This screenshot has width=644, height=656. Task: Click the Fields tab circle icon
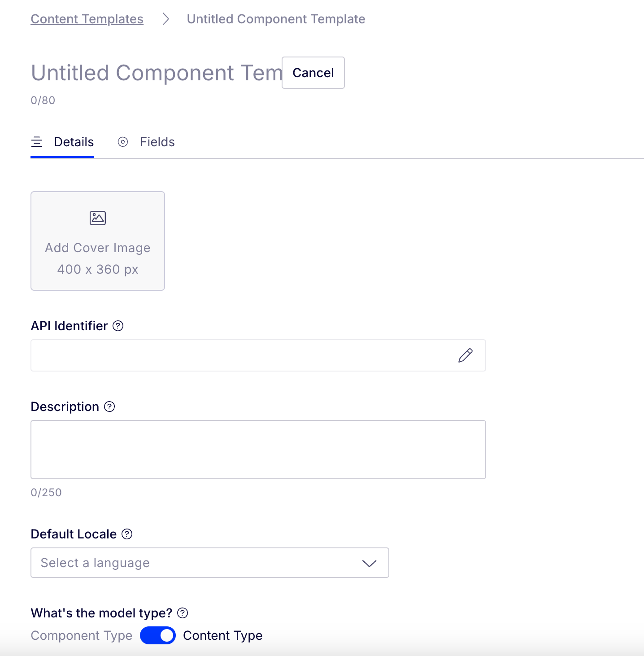point(123,142)
